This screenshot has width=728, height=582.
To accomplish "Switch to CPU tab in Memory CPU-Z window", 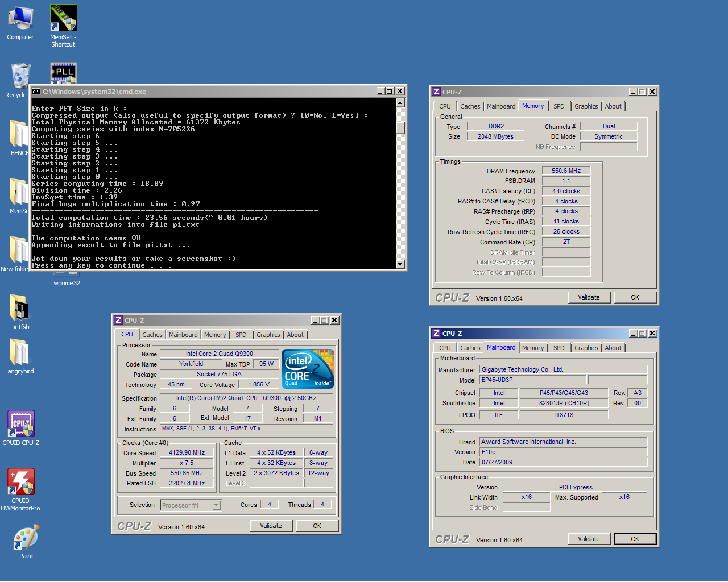I will 445,106.
